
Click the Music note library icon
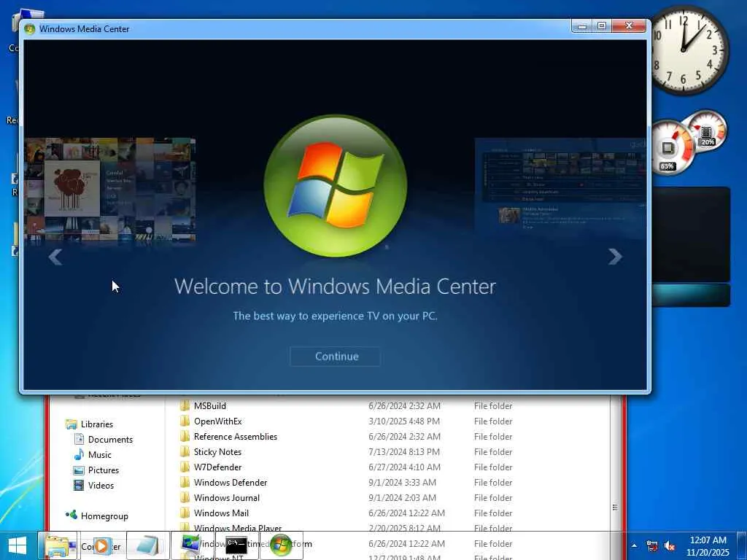point(79,454)
